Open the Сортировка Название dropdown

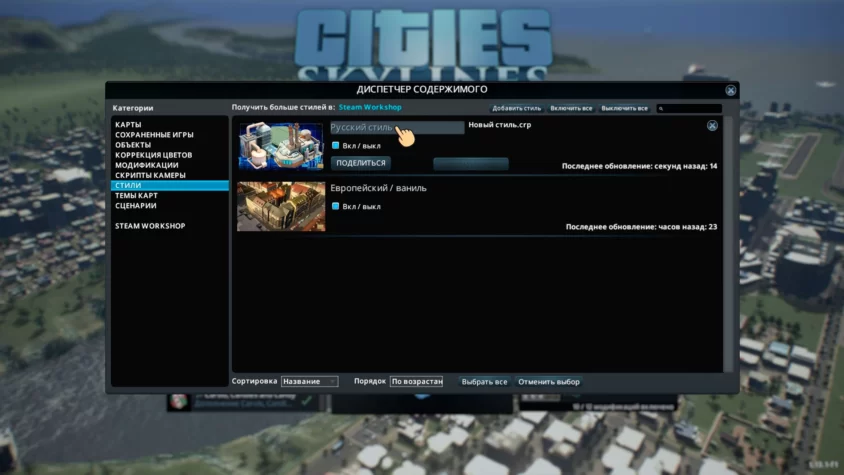coord(310,381)
